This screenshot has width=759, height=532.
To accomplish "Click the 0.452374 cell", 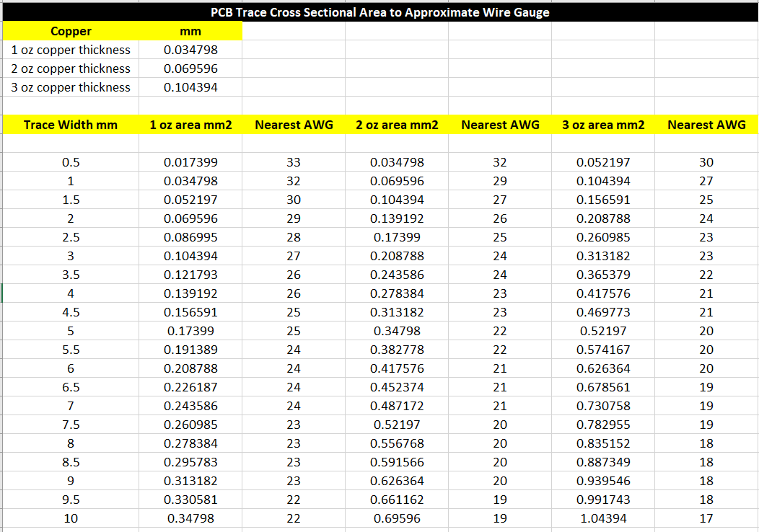I will tap(397, 387).
